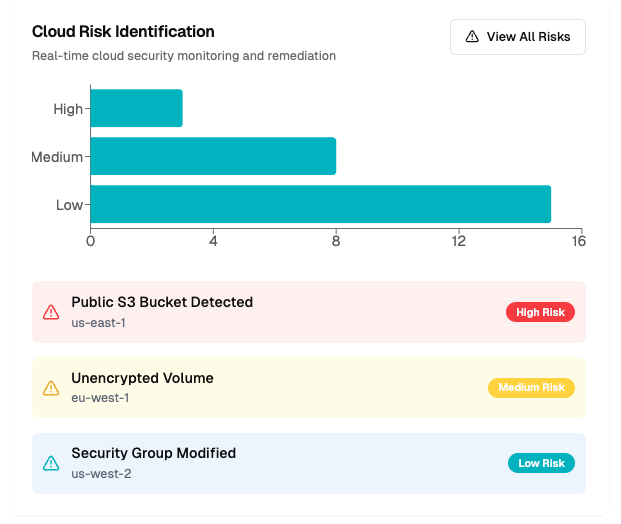Screen dimensions: 621x524
Task: Select the Medium Risk yellow badge
Action: click(531, 388)
